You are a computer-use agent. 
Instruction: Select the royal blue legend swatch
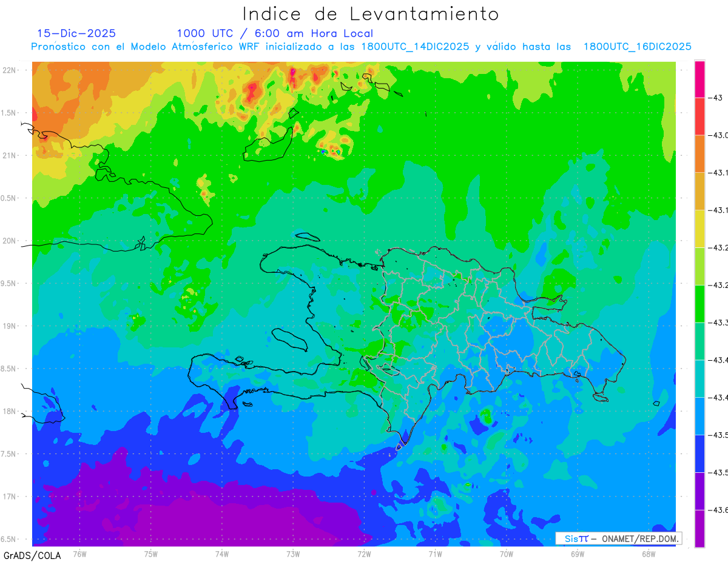pyautogui.click(x=699, y=454)
